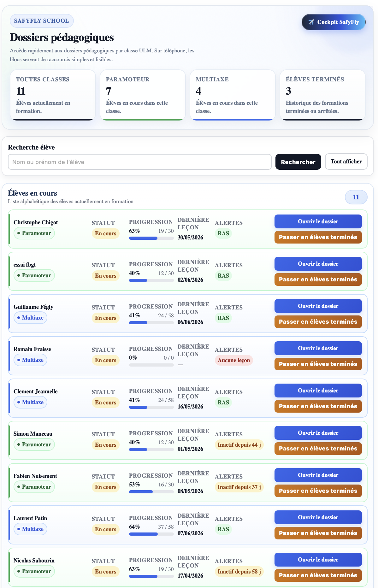Click the Rechercher button
The image size is (378, 588).
click(x=298, y=162)
